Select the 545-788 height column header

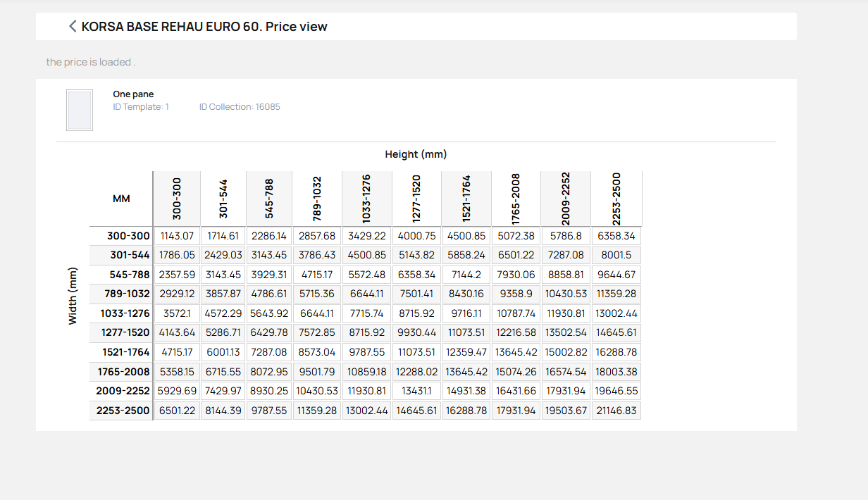pyautogui.click(x=269, y=199)
